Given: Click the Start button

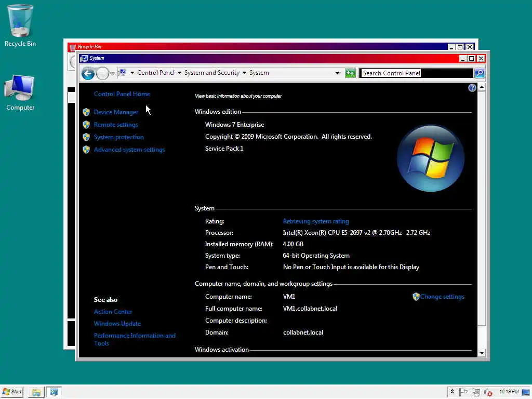Looking at the screenshot, I should pyautogui.click(x=12, y=392).
